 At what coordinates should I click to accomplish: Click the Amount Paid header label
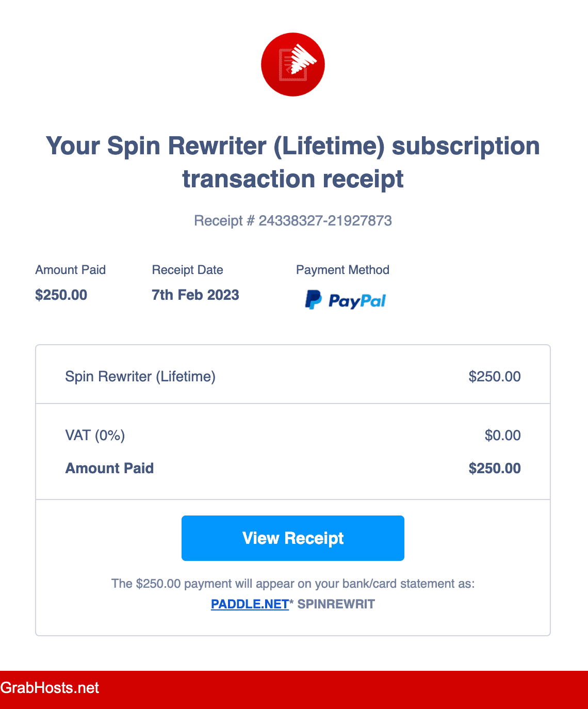[70, 270]
